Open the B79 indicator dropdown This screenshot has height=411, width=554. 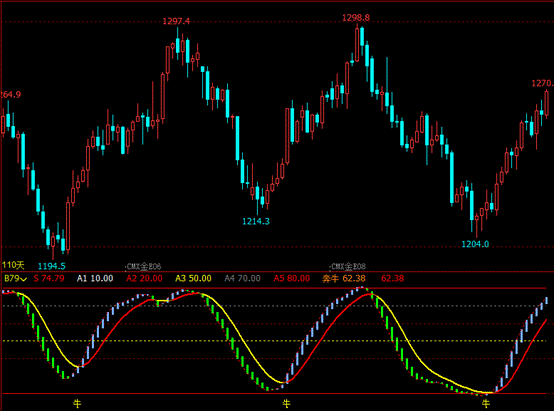[15, 278]
